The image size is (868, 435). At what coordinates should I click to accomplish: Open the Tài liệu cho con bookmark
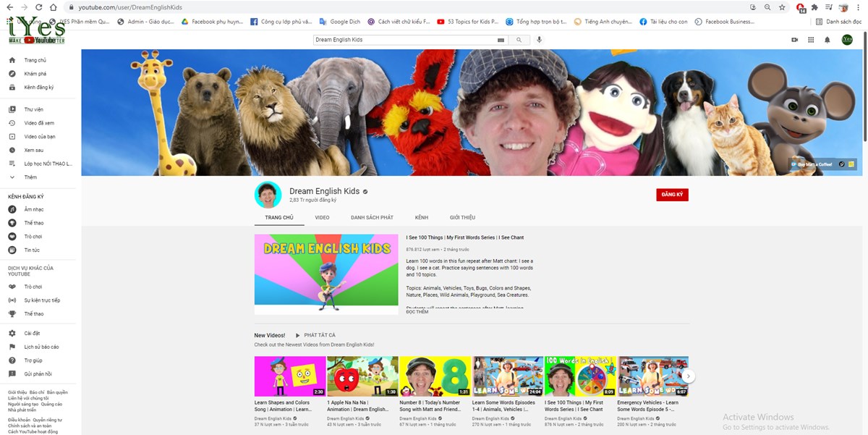tap(663, 22)
